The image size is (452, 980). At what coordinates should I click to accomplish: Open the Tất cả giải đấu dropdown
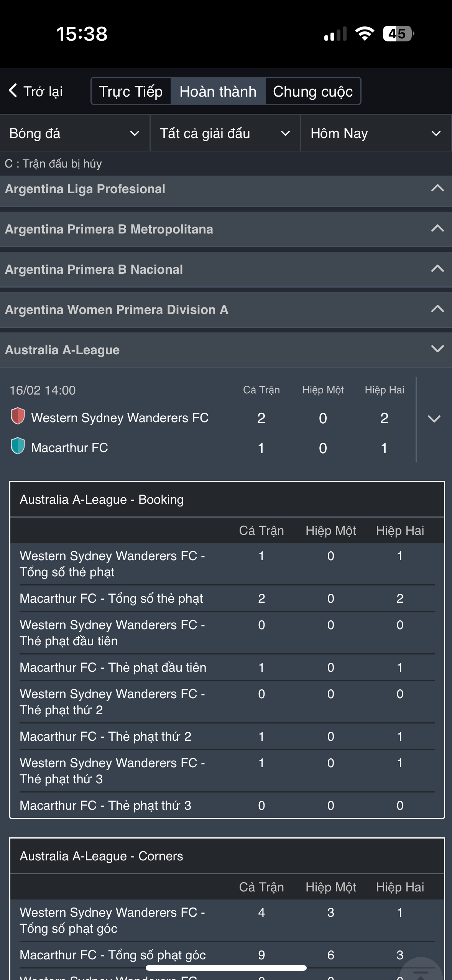click(225, 133)
